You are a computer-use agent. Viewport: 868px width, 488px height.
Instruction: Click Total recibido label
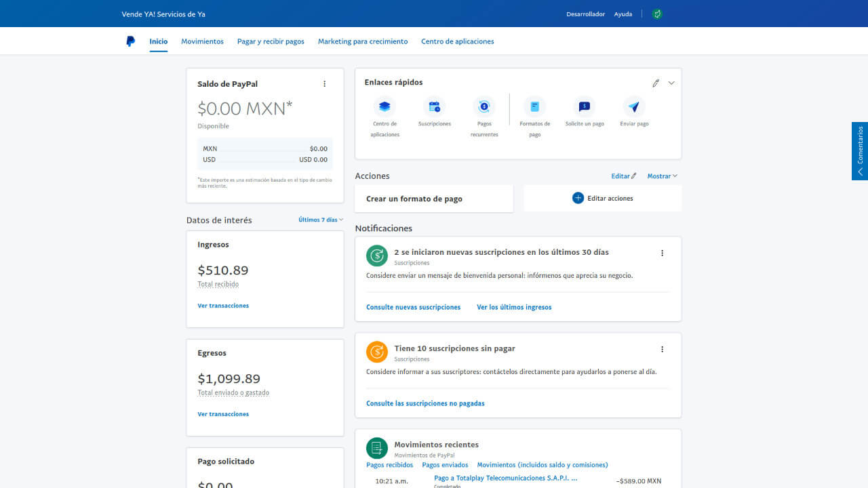[218, 284]
